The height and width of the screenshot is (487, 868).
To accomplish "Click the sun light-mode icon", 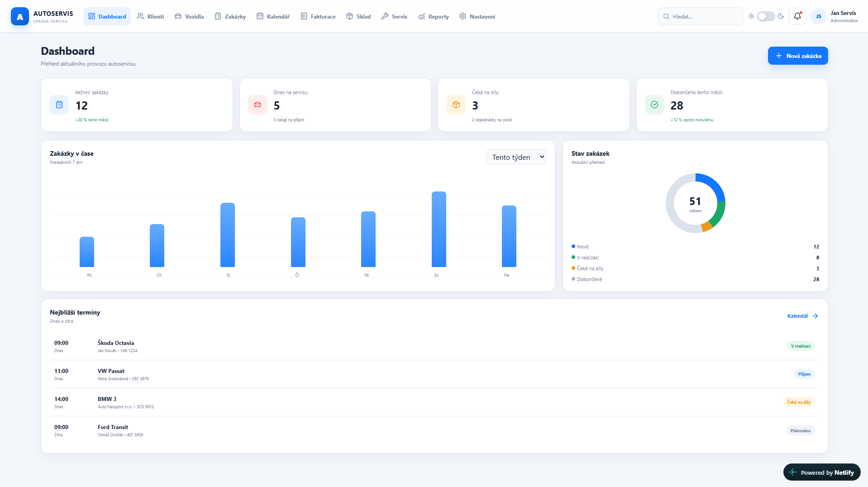I will pyautogui.click(x=751, y=16).
